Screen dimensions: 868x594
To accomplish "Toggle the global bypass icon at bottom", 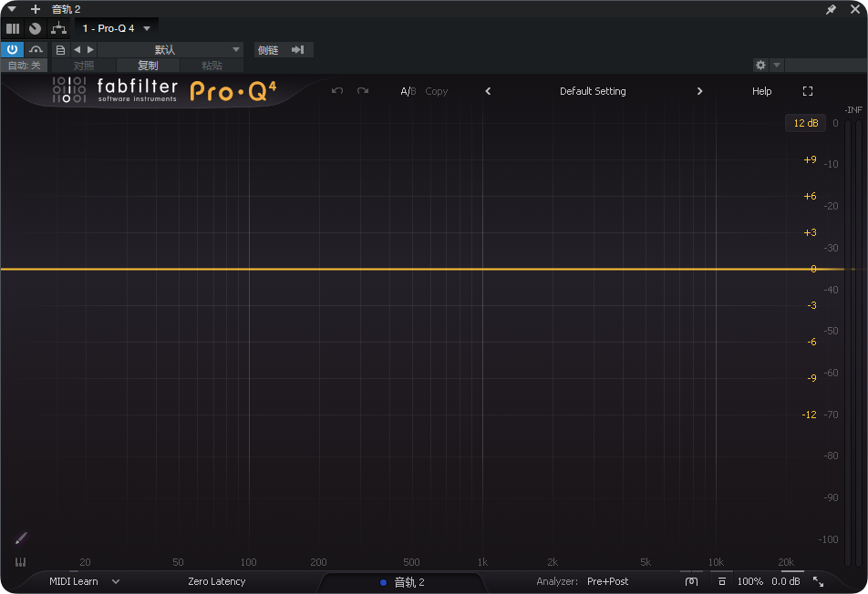I will click(721, 581).
